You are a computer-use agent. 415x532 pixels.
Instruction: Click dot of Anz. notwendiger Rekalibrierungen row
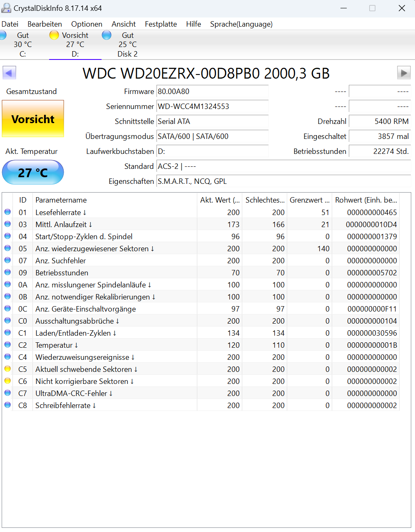(7, 296)
